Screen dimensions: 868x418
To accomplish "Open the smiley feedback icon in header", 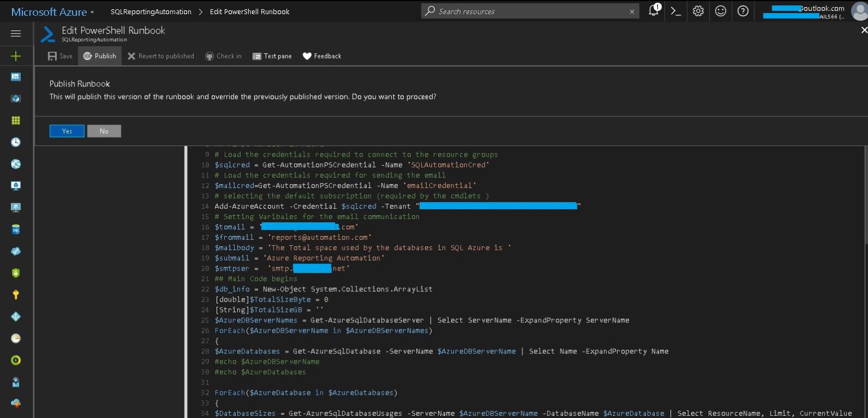I will coord(721,11).
